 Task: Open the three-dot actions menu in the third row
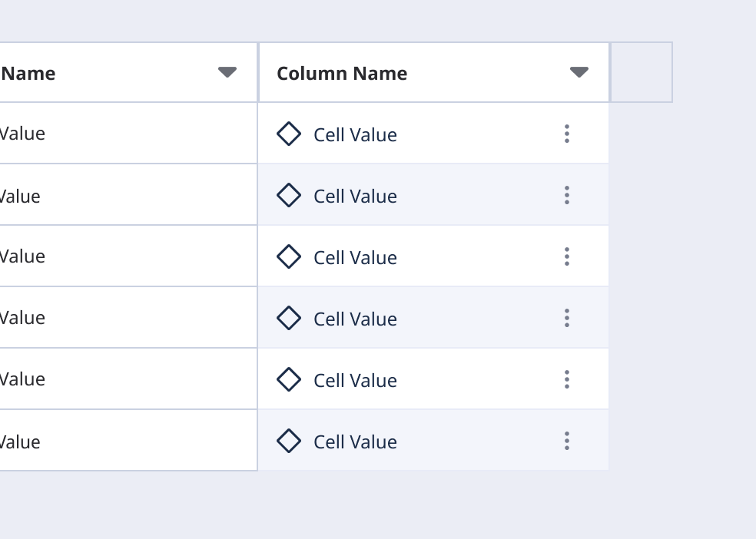tap(567, 256)
